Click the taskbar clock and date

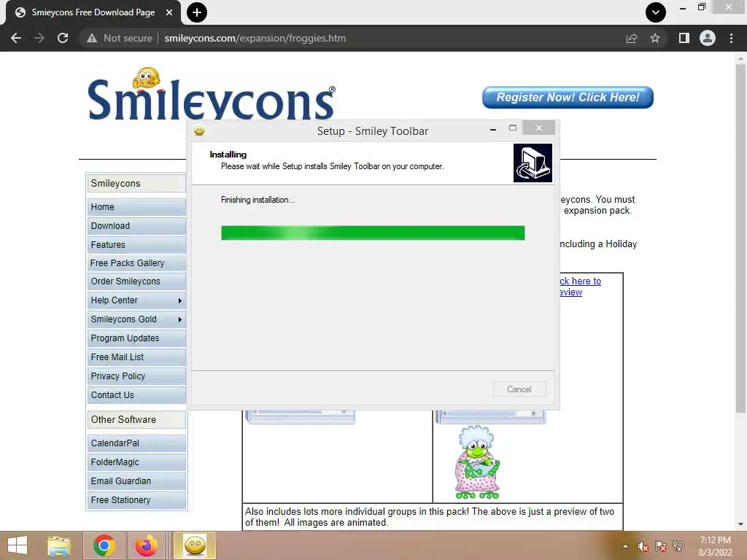(x=715, y=546)
